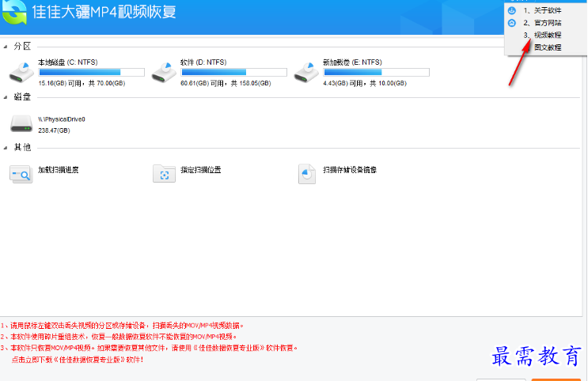Select the PhysicalDrive0 disk icon

click(x=21, y=123)
